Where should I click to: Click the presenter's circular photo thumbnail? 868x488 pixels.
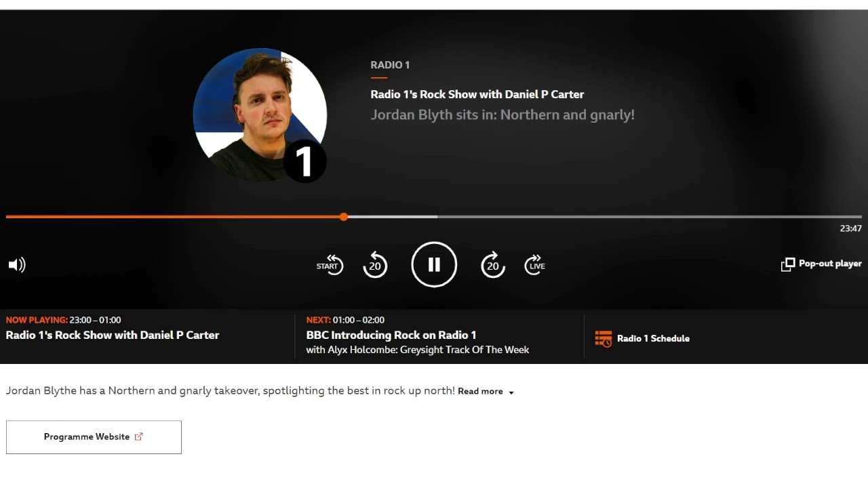click(260, 115)
